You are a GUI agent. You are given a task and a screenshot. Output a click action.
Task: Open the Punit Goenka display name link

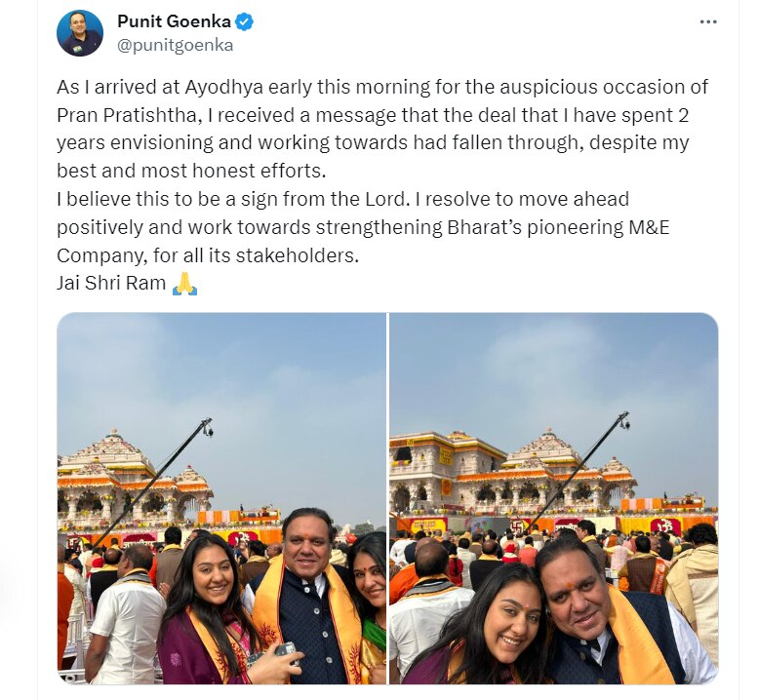point(174,21)
